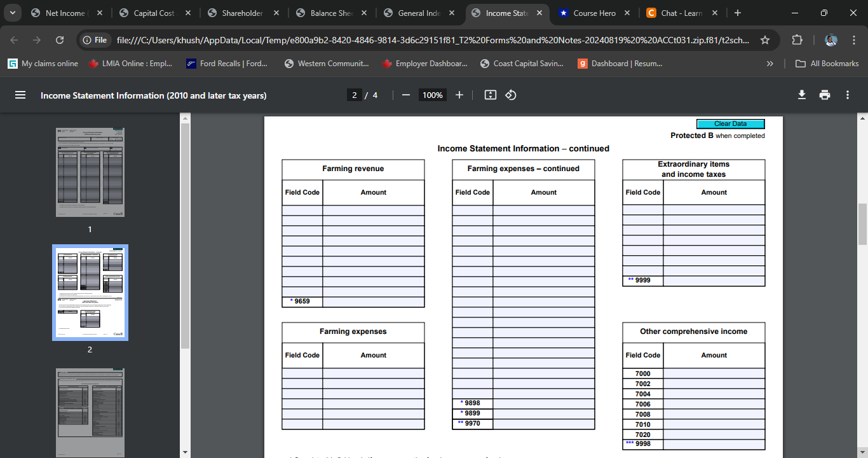The width and height of the screenshot is (868, 458).
Task: Open Coast Capital Savings bookmark
Action: (x=522, y=64)
